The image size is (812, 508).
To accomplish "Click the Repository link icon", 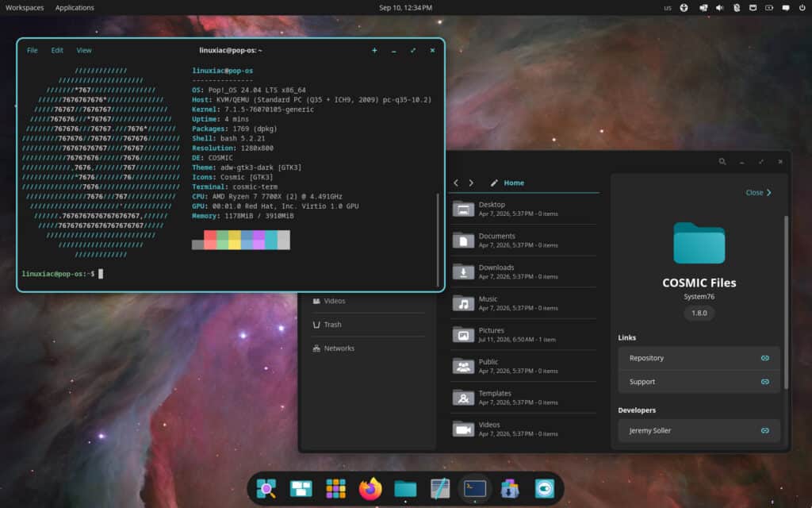I will pos(765,358).
